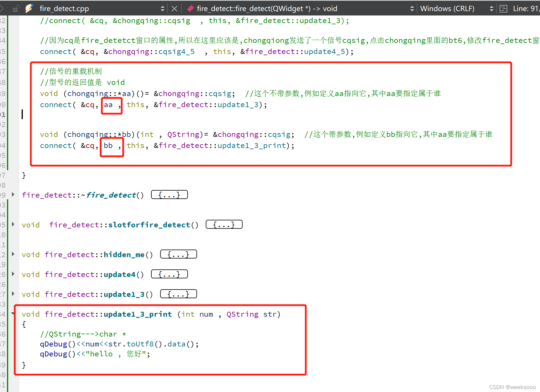Click '&fire_detect::update4_5' in the connect line
This screenshot has width=540, height=392.
(293, 52)
